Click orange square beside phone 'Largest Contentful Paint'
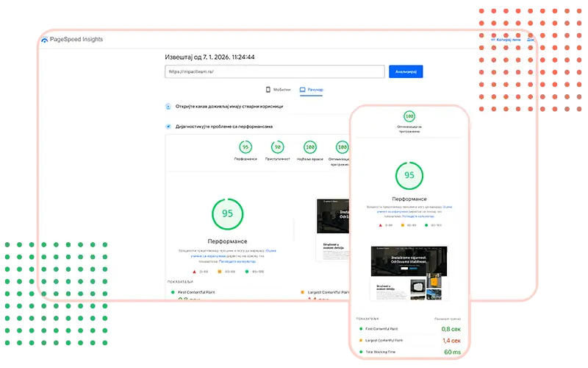Viewport: 588px width, 368px height. tap(361, 341)
